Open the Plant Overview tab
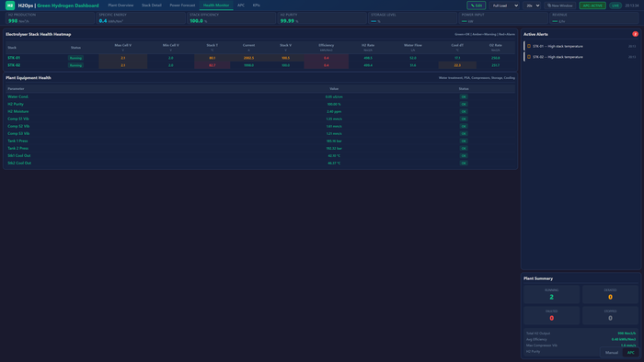The width and height of the screenshot is (644, 362). pyautogui.click(x=121, y=6)
